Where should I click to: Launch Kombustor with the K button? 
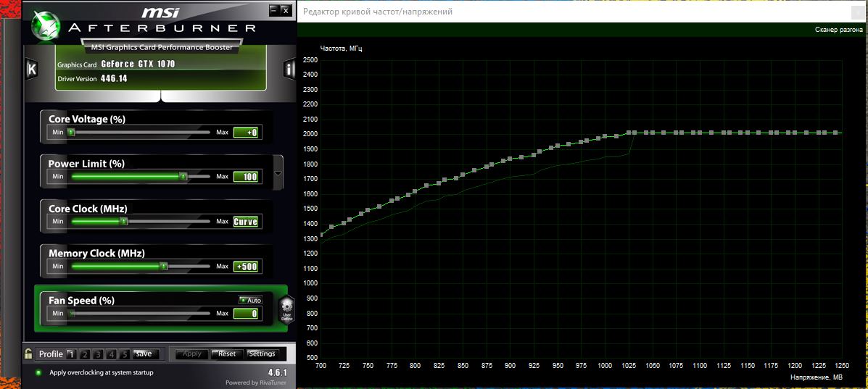click(x=32, y=69)
